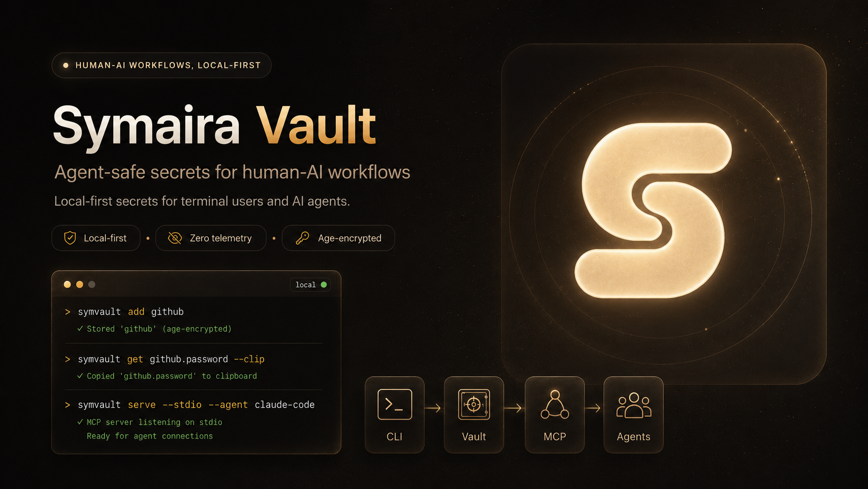
Task: Click the claude-code argument text
Action: (x=284, y=405)
